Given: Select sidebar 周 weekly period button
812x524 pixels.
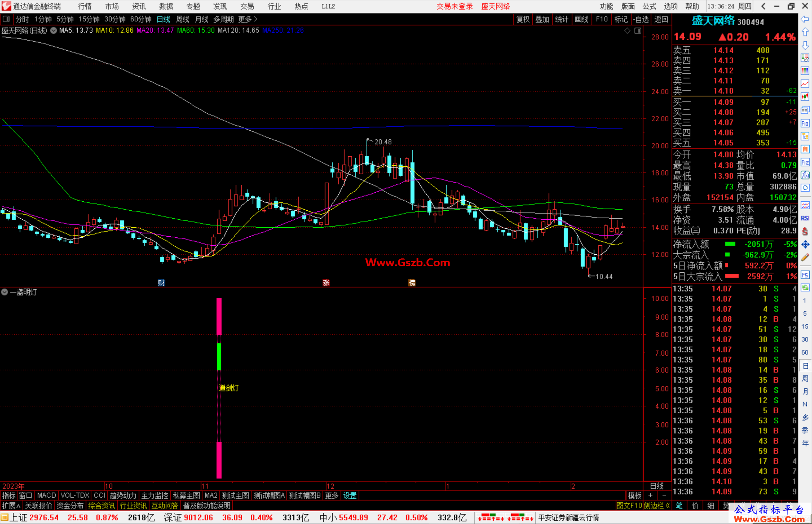Looking at the screenshot, I should pyautogui.click(x=805, y=378).
